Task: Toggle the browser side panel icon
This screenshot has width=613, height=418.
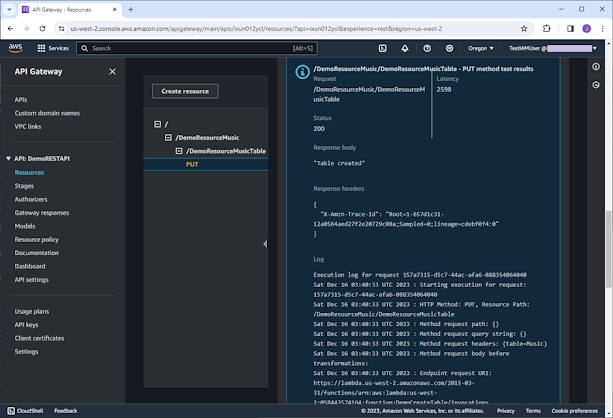Action: pos(570,29)
